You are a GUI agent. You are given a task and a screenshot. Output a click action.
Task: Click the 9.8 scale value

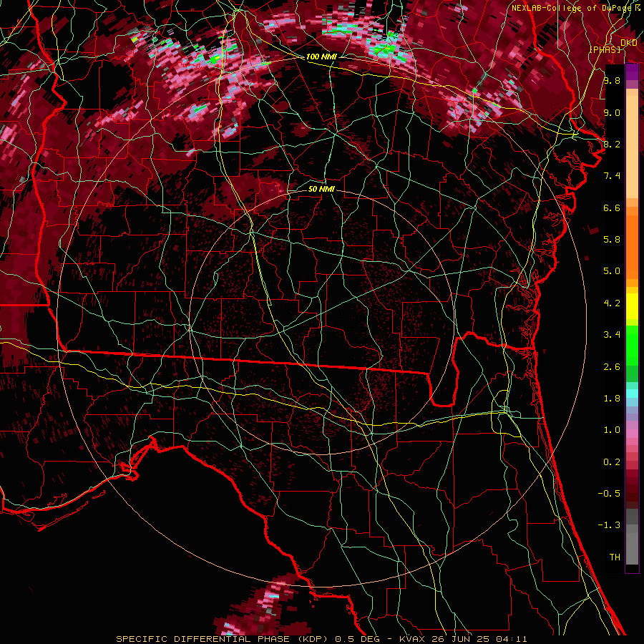point(612,80)
